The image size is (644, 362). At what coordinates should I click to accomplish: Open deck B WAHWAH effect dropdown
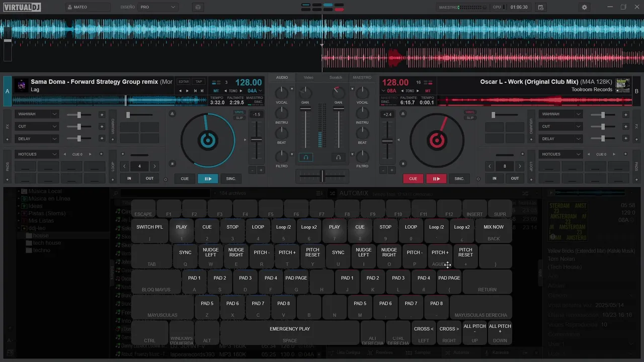pos(561,114)
